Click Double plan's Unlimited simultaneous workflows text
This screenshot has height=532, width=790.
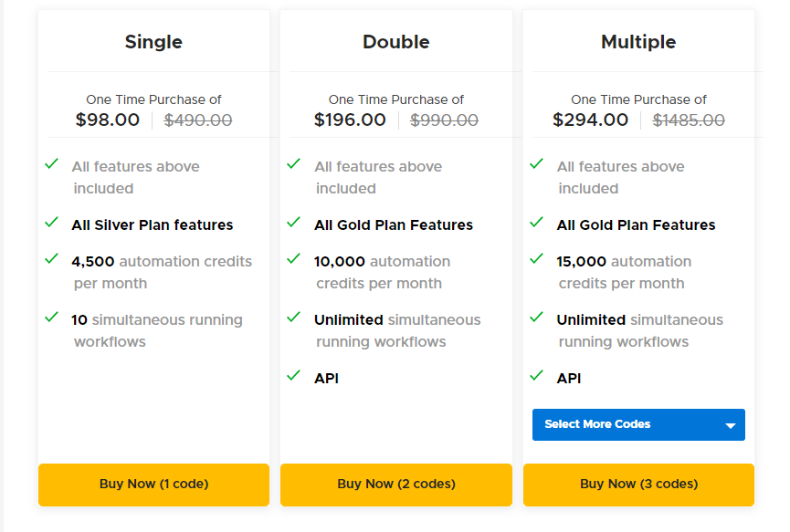[396, 330]
